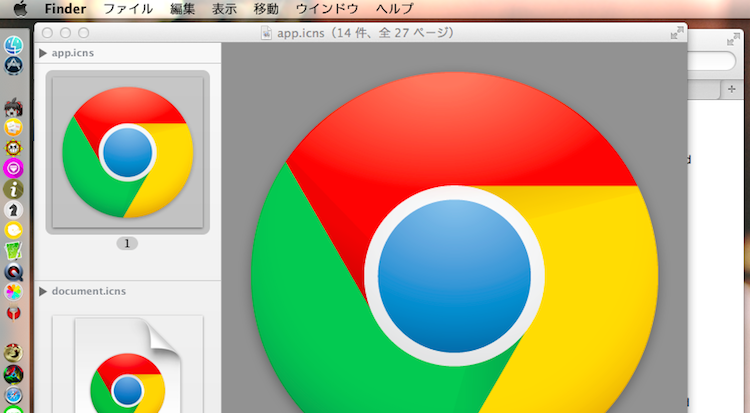The height and width of the screenshot is (413, 750).
Task: Open App Store from the dock
Action: click(13, 66)
